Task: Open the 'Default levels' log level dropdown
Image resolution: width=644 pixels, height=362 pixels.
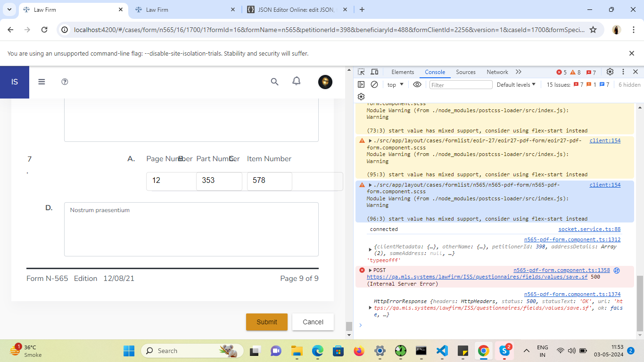Action: pos(516,85)
